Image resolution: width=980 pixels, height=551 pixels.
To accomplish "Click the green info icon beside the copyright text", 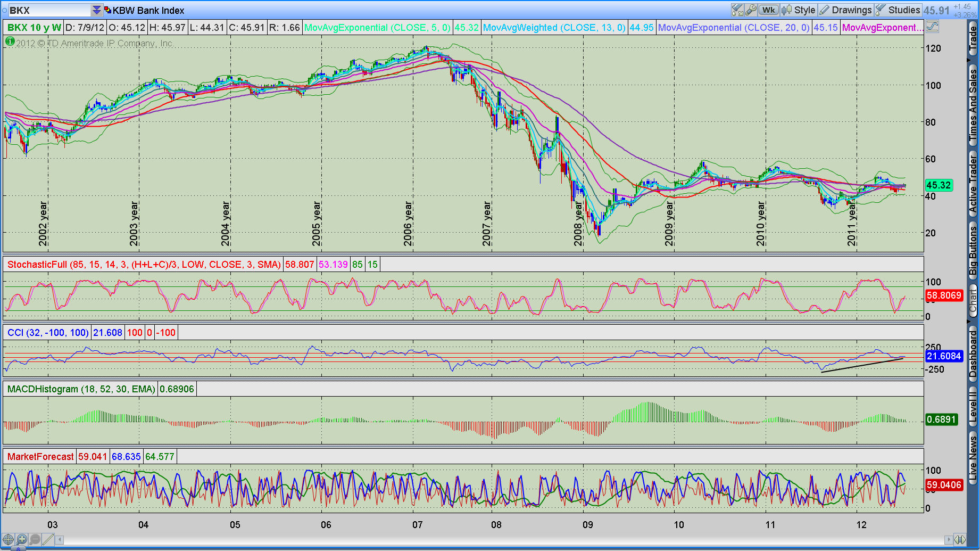I will 10,42.
